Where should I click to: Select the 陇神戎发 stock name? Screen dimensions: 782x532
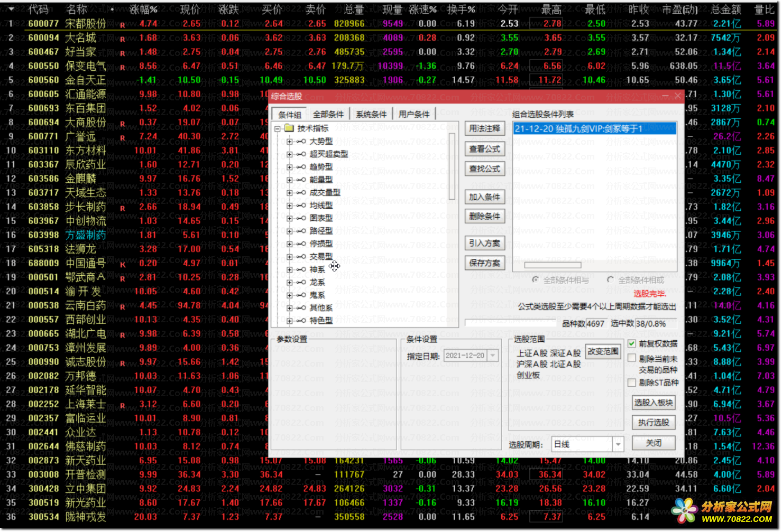(x=86, y=517)
